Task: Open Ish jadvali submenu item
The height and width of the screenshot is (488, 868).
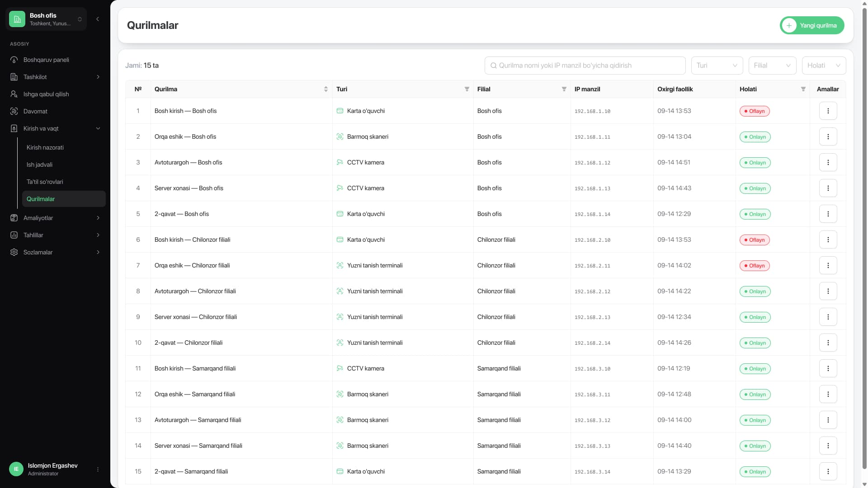Action: pos(64,164)
